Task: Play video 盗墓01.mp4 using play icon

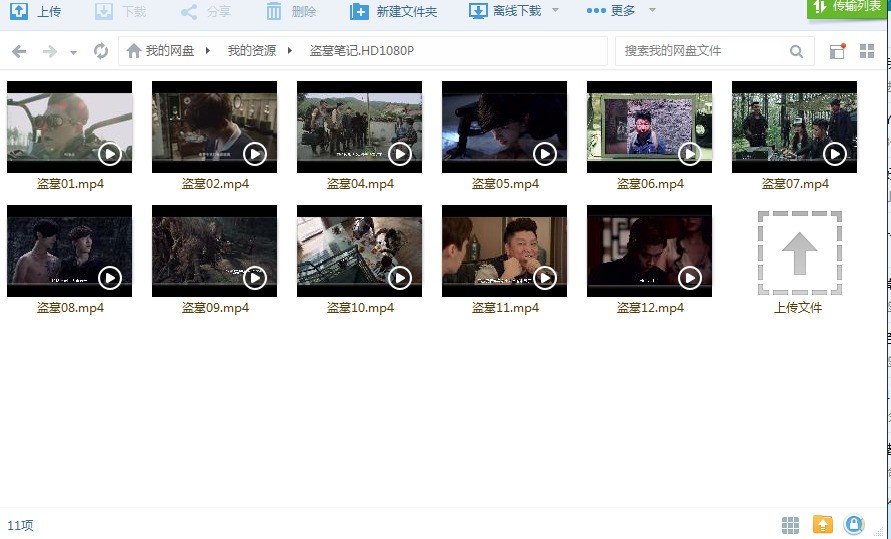Action: click(110, 153)
